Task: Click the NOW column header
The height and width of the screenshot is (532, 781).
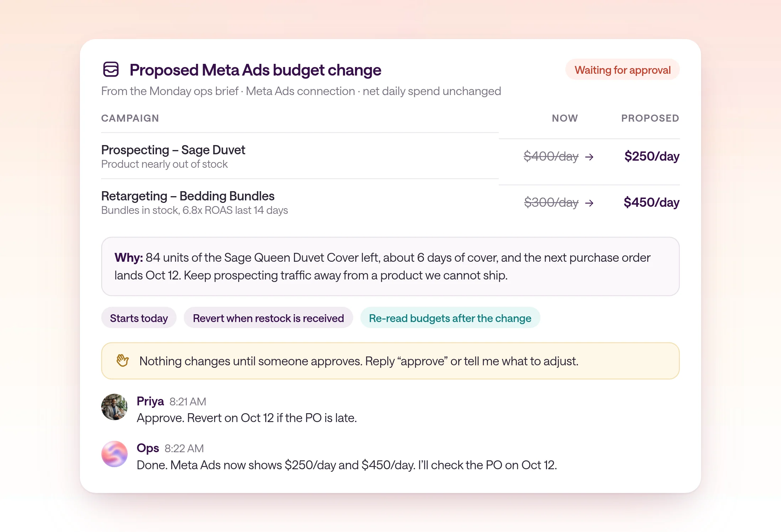Action: [565, 118]
